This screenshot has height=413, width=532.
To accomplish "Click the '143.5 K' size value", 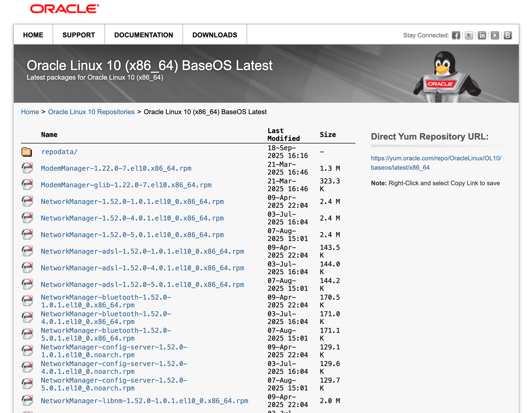I will click(330, 251).
